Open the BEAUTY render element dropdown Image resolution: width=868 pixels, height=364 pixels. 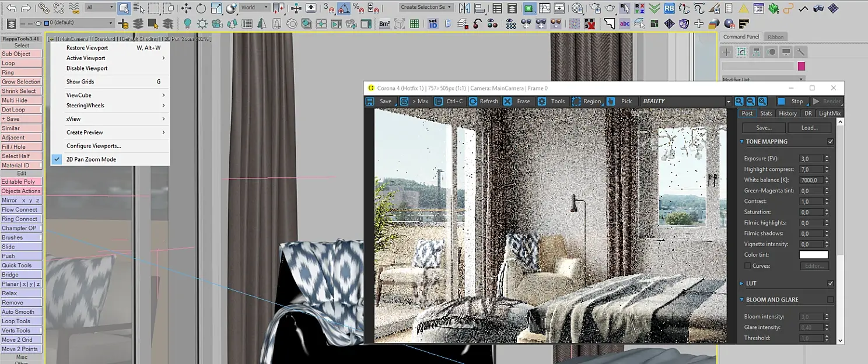pos(685,101)
